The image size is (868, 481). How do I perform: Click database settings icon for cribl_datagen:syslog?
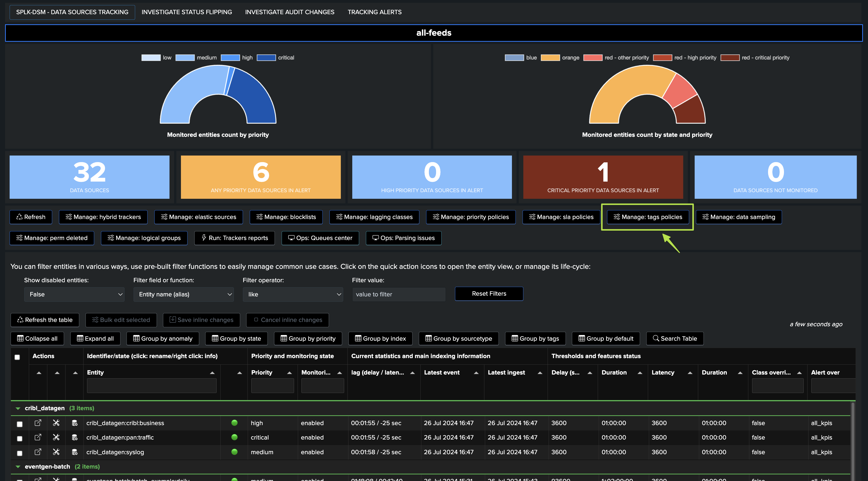(74, 452)
